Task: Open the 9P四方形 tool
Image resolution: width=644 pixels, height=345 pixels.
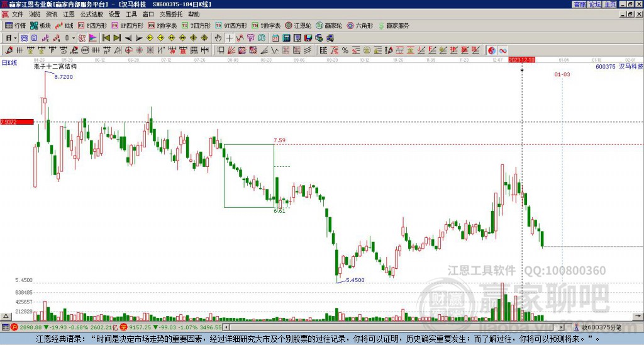Action: coord(128,25)
